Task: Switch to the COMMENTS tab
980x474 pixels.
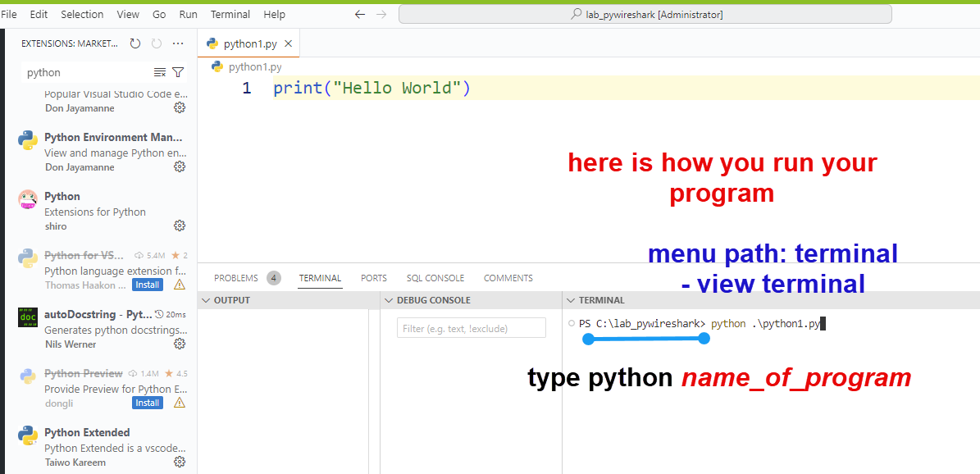Action: coord(508,278)
